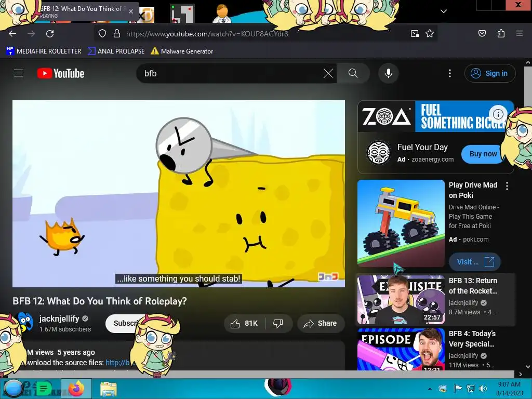The width and height of the screenshot is (532, 399).
Task: Open options for Play Drive Mad ad
Action: tap(507, 186)
